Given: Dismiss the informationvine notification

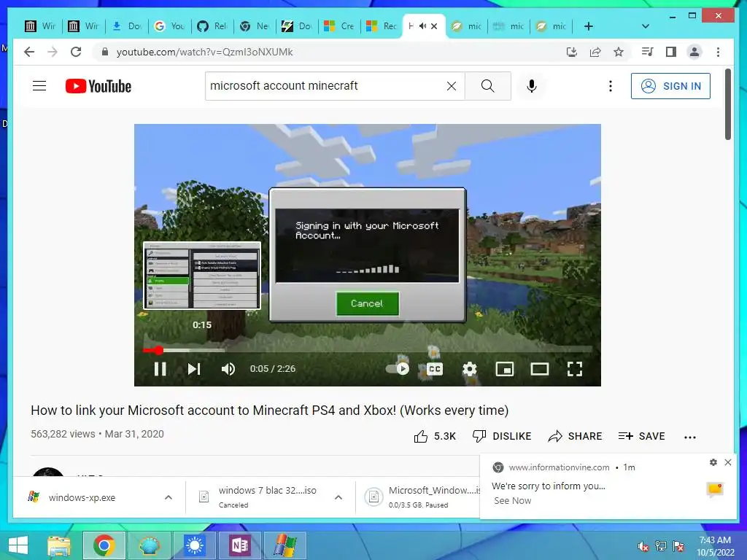Looking at the screenshot, I should pos(728,462).
